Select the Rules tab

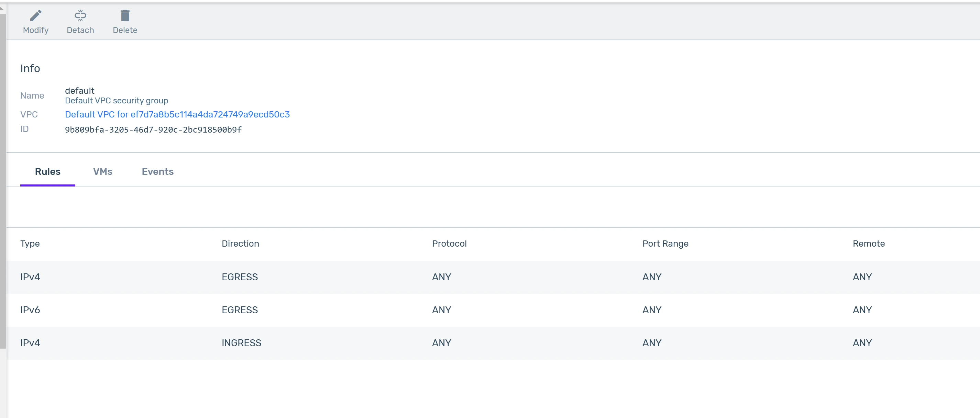click(47, 171)
